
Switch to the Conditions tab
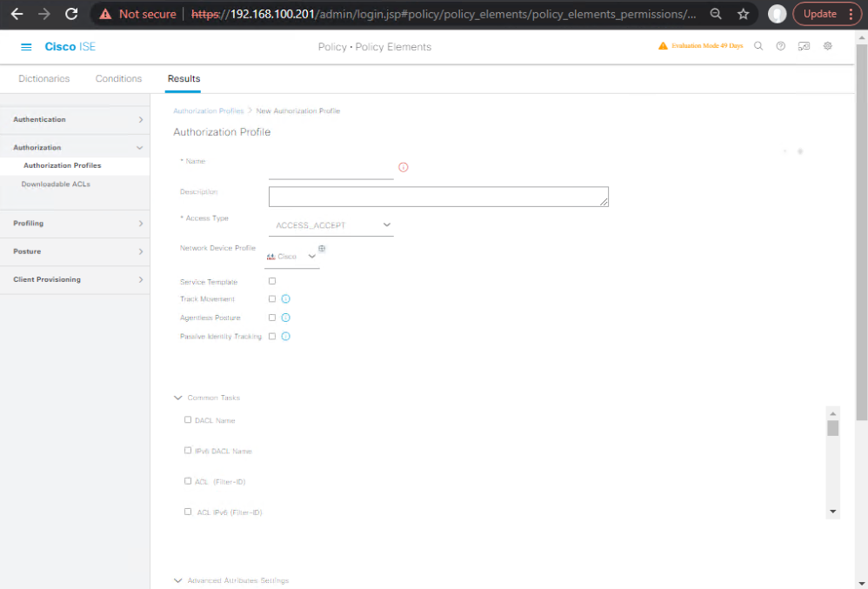tap(118, 78)
